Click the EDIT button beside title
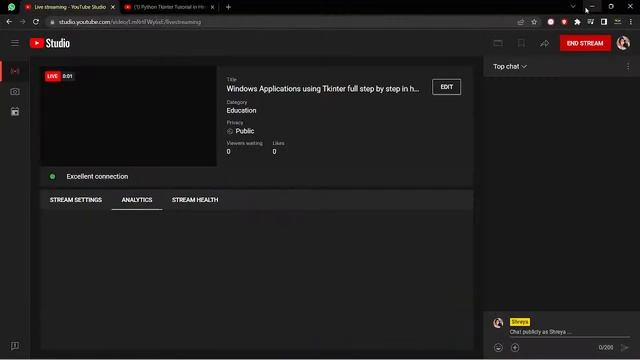The image size is (640, 360). click(x=447, y=87)
